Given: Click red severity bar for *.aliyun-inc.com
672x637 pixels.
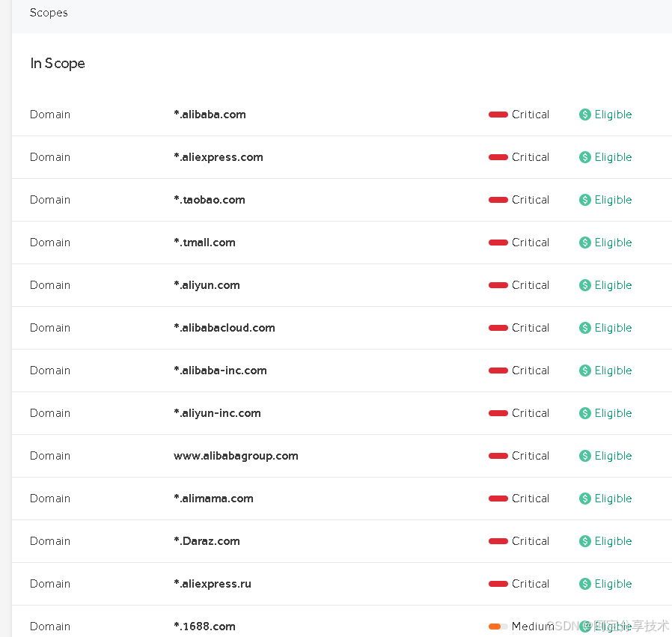Looking at the screenshot, I should [x=498, y=412].
